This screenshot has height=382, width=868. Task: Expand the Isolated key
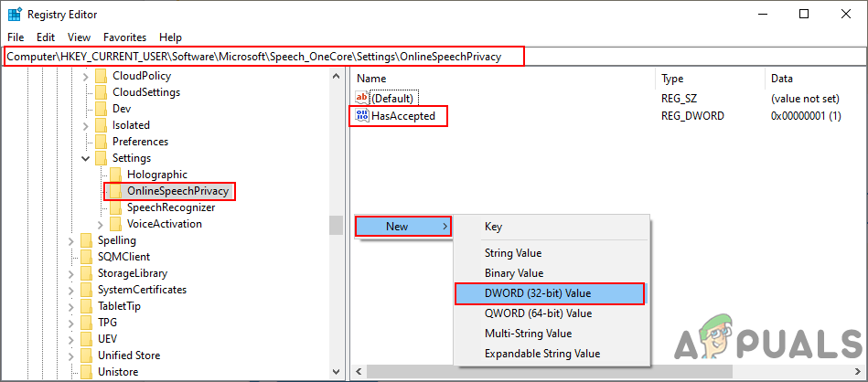coord(86,125)
